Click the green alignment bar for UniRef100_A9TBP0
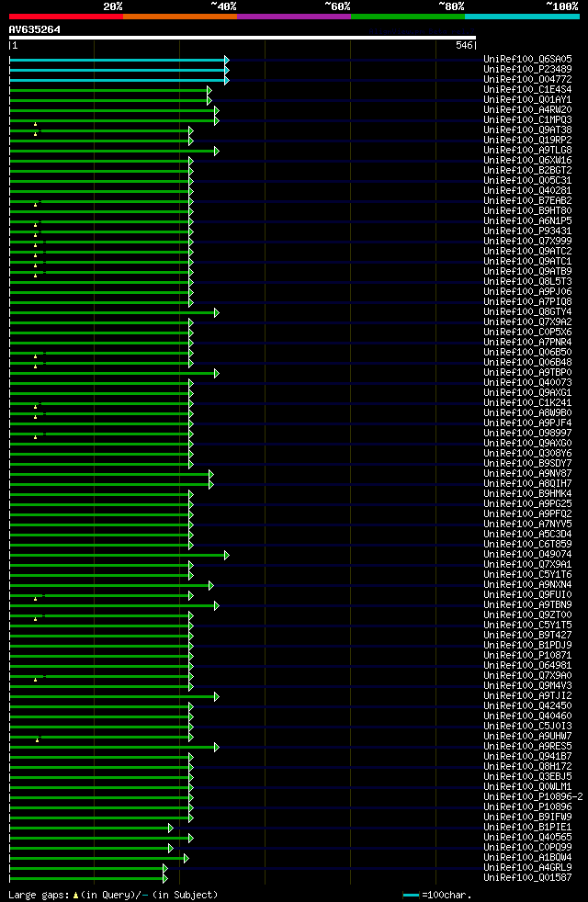Screen dimensions: 588x902 coord(112,373)
